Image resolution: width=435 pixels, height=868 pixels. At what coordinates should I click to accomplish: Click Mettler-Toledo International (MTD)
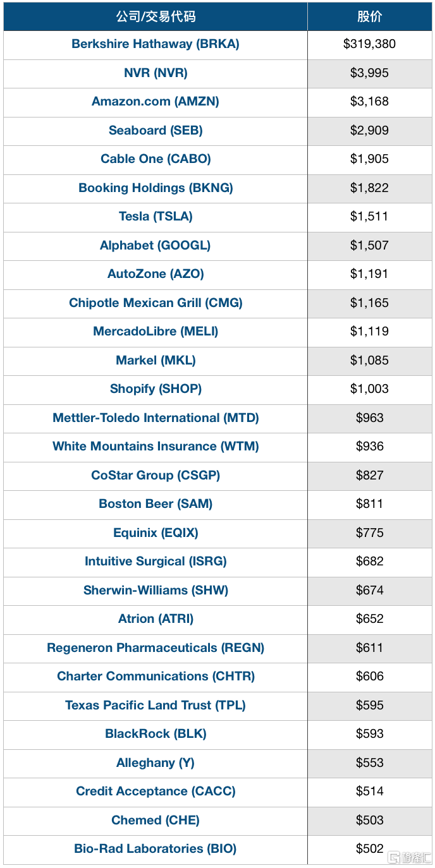coord(156,418)
